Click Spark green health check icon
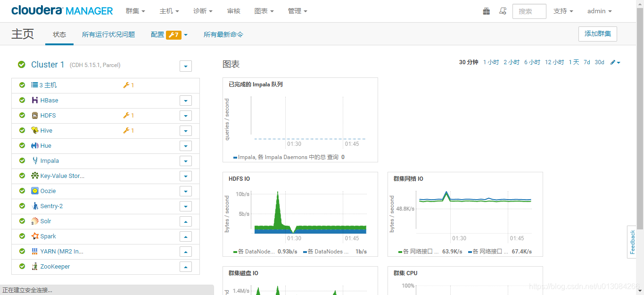The width and height of the screenshot is (644, 295). [x=22, y=236]
